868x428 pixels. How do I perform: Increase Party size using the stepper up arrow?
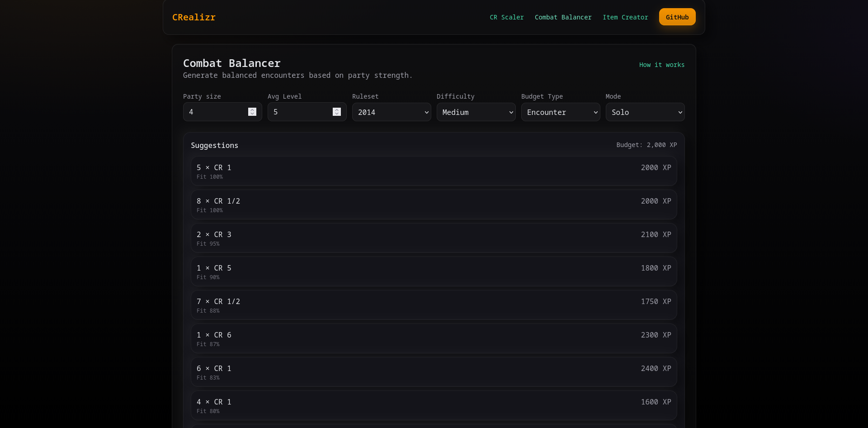[x=252, y=110]
